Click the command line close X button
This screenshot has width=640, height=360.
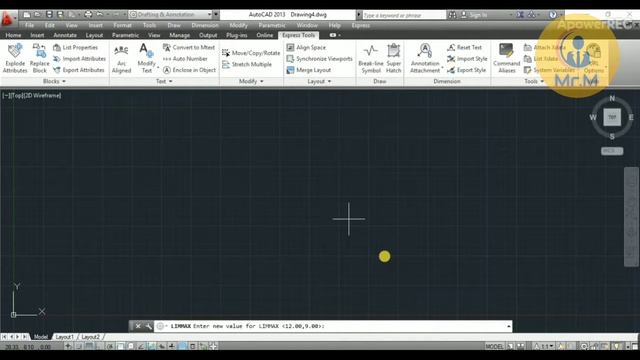tap(138, 326)
